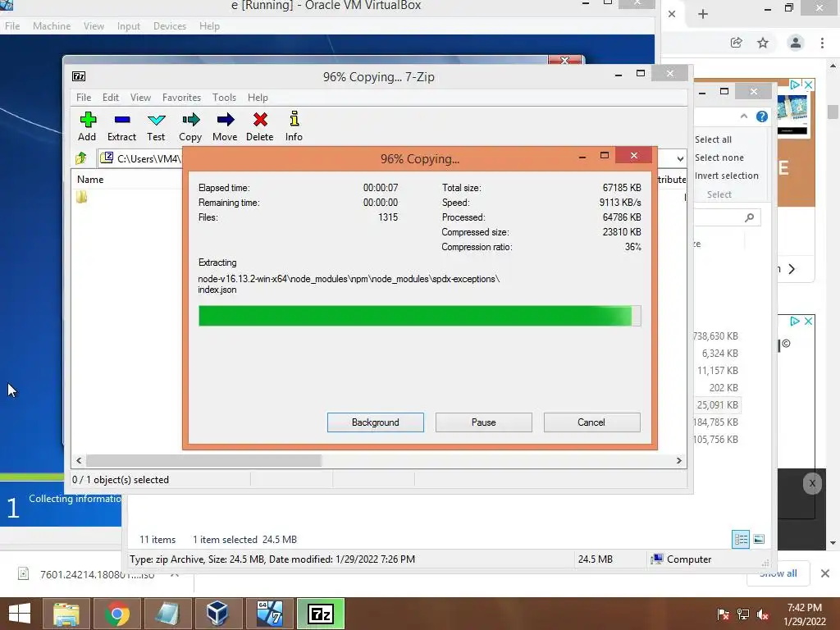
Task: Click the Windows Start button
Action: click(x=20, y=614)
